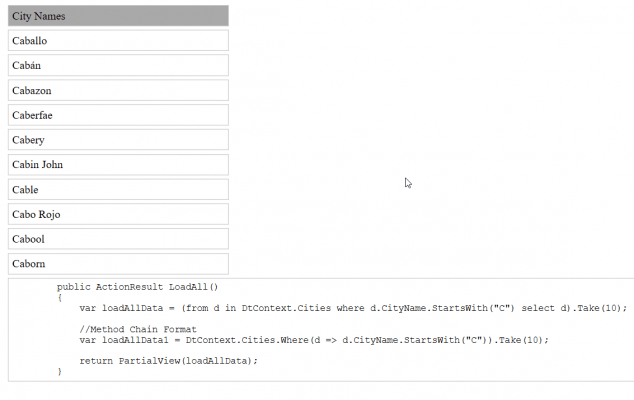Screen dimensions: 634x400
Task: Click the Caborn entry at list bottom
Action: point(118,264)
